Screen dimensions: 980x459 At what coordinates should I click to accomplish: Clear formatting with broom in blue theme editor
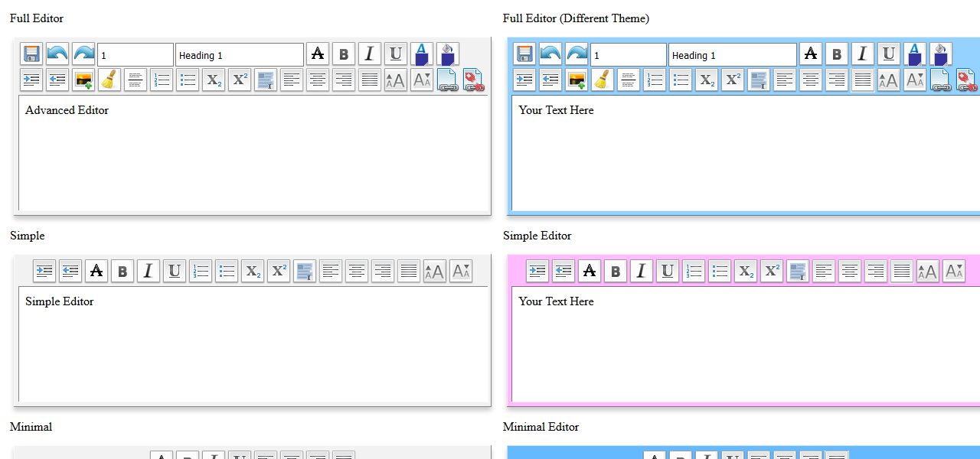603,80
